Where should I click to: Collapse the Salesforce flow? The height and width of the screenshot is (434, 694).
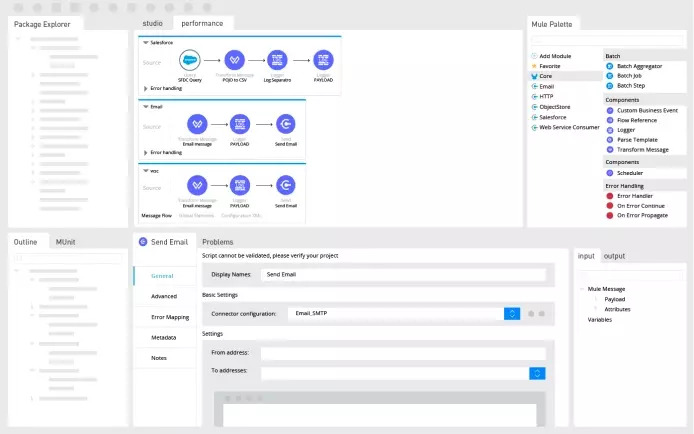[x=144, y=43]
